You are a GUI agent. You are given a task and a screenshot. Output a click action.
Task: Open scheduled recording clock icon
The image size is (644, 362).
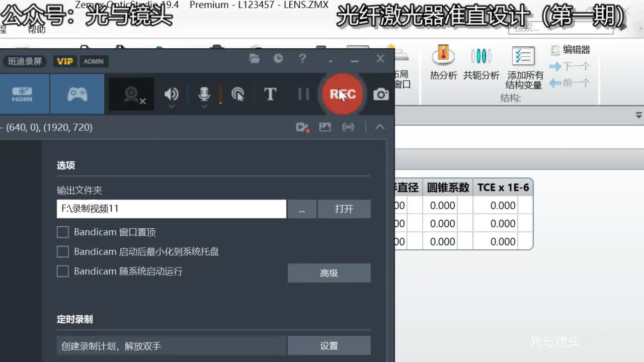(278, 59)
